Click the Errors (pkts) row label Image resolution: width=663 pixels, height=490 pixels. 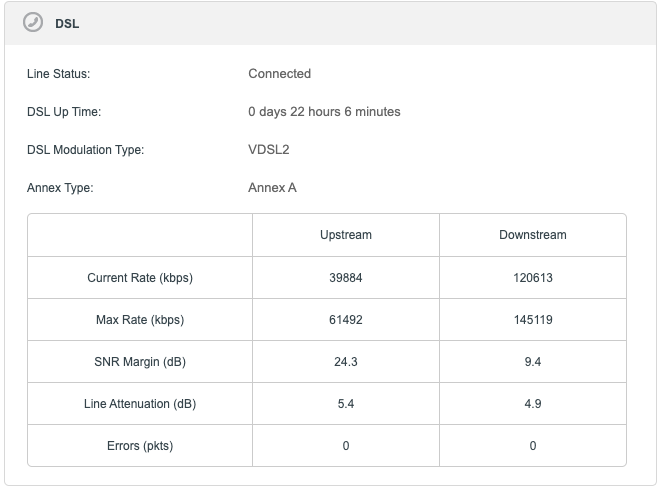point(140,446)
